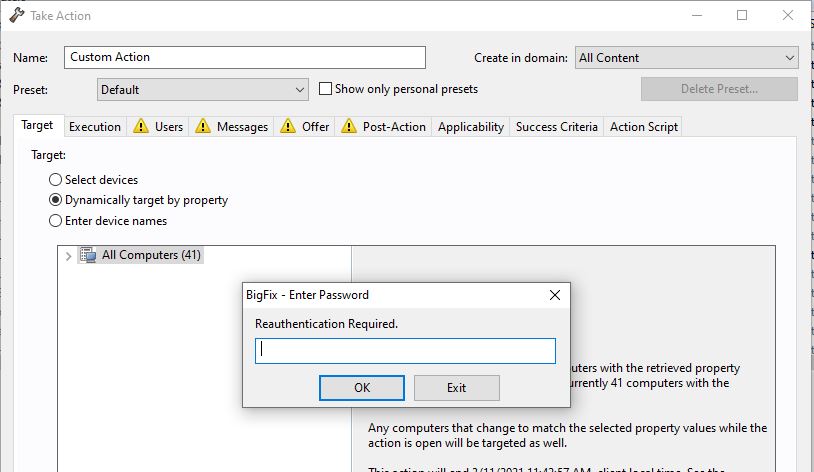The image size is (814, 472).
Task: Focus the reauthentication password field
Action: tap(405, 351)
